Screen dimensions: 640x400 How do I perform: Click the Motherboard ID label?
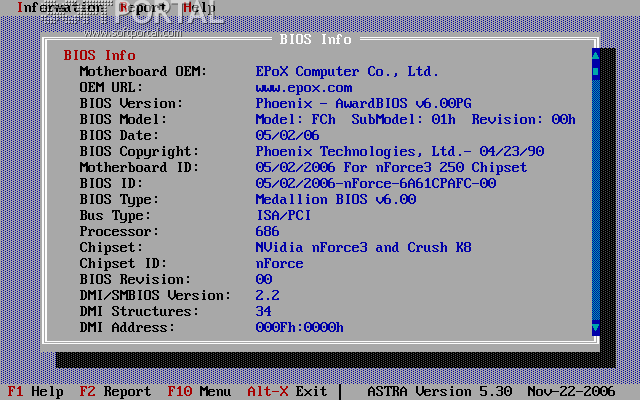pyautogui.click(x=139, y=167)
